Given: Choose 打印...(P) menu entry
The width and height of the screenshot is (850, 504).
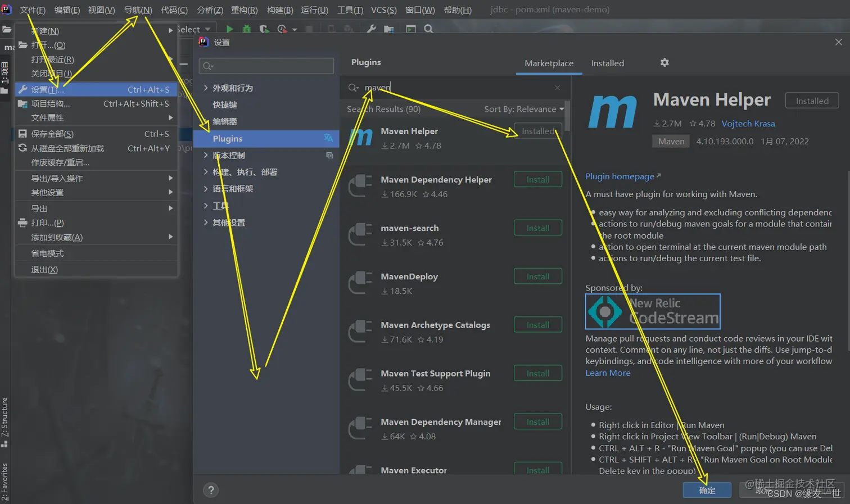Looking at the screenshot, I should coord(96,223).
